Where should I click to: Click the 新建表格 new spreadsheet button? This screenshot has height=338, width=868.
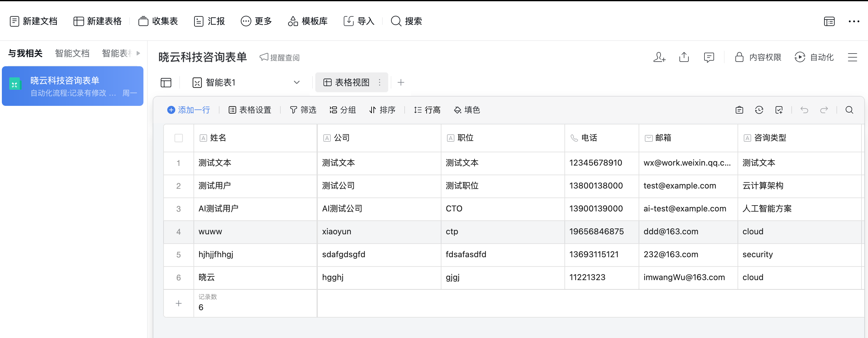(97, 21)
